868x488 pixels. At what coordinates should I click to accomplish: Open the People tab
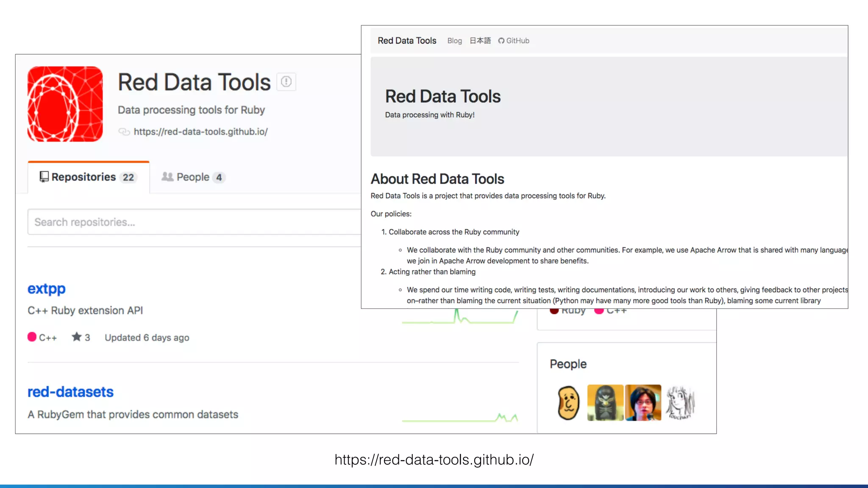click(193, 177)
